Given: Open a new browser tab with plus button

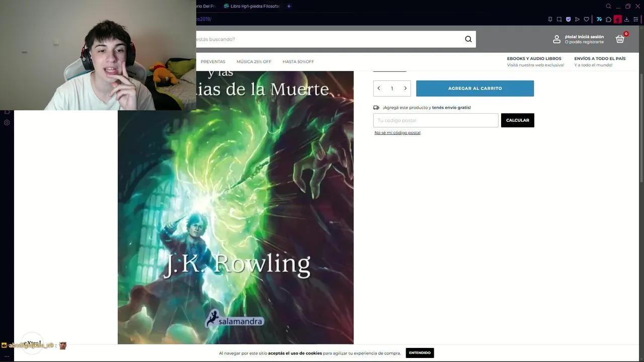Looking at the screenshot, I should [x=289, y=6].
